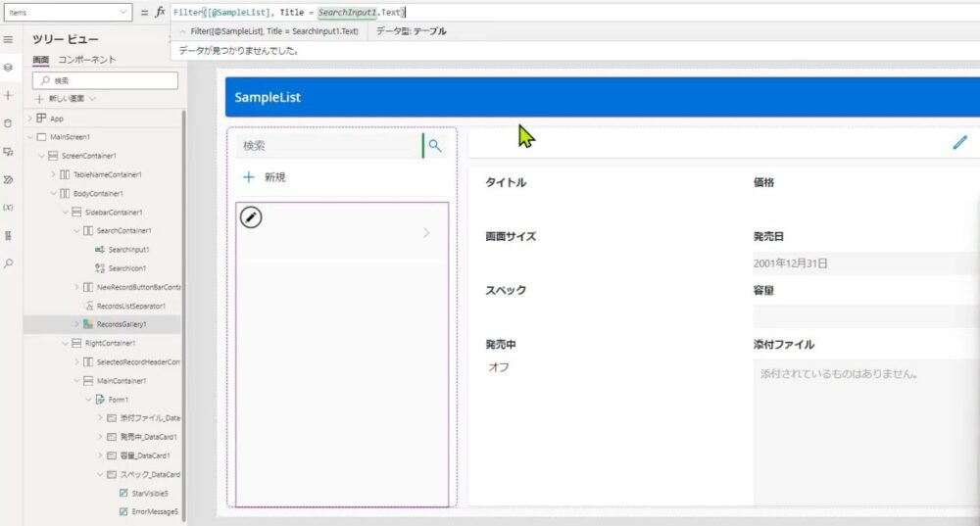Click the ErrorMessage5 control icon
This screenshot has height=526, width=980.
123,511
